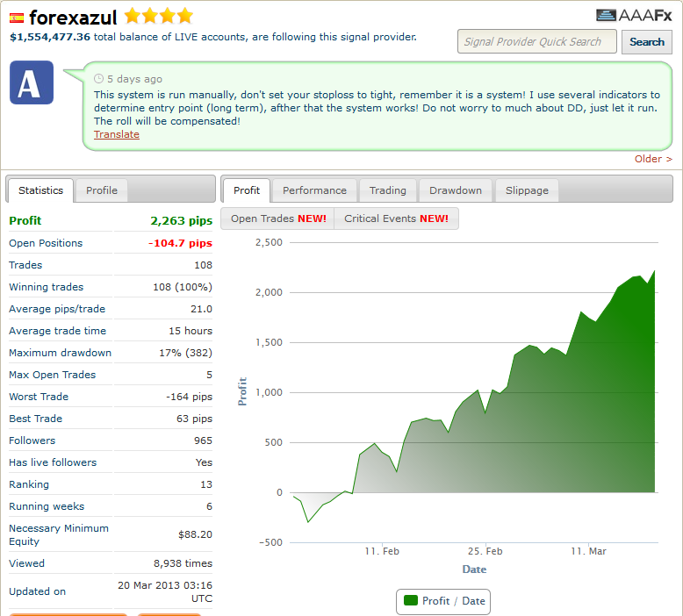Focus the Signal Provider Quick Search field
Image resolution: width=683 pixels, height=616 pixels.
coord(536,41)
